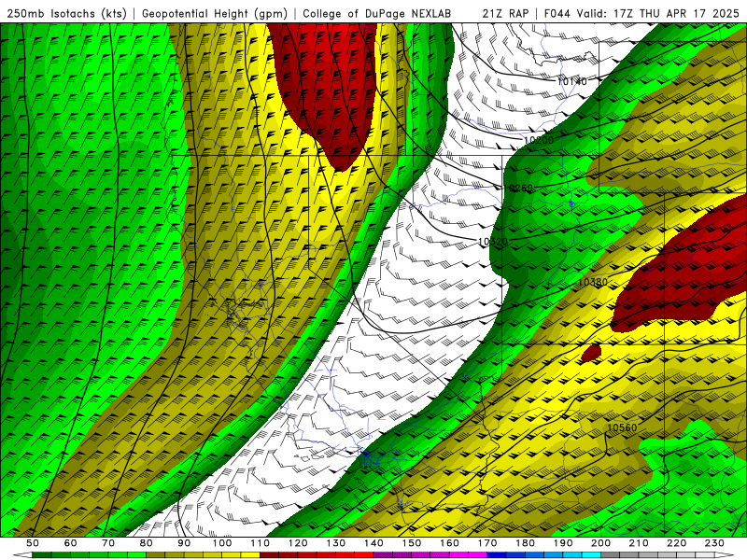
Task: Click the 10380 height contour label
Action: (x=593, y=283)
